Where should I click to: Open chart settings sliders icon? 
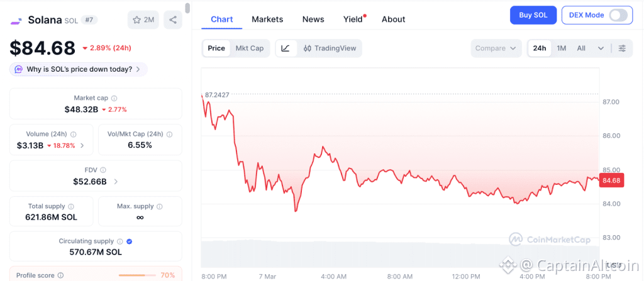622,48
